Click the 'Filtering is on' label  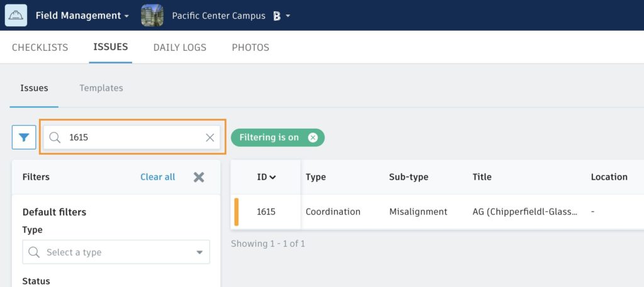269,138
